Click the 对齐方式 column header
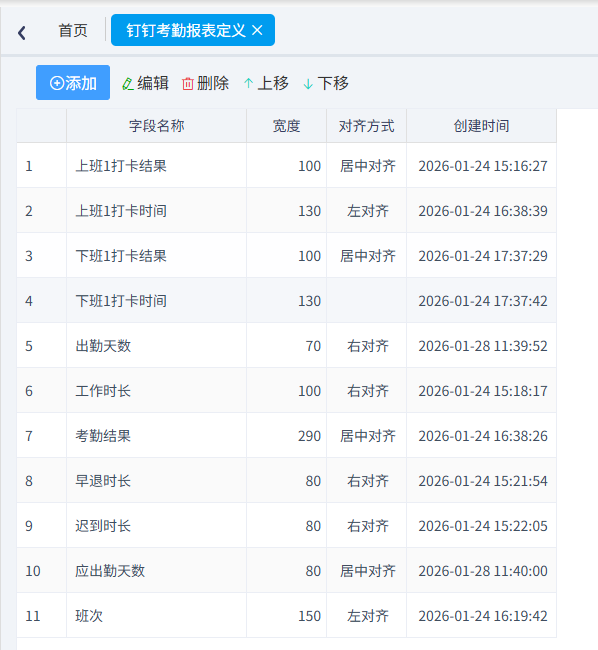The width and height of the screenshot is (598, 650). [x=366, y=126]
